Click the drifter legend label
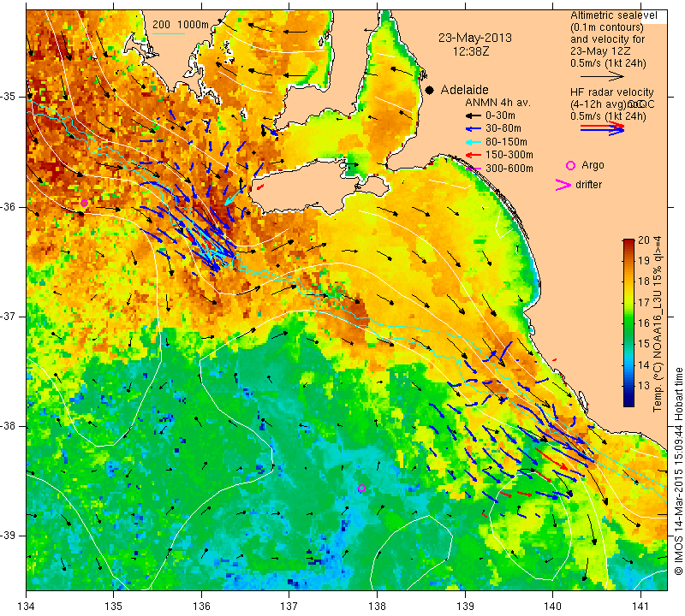The width and height of the screenshot is (685, 616). click(x=588, y=185)
